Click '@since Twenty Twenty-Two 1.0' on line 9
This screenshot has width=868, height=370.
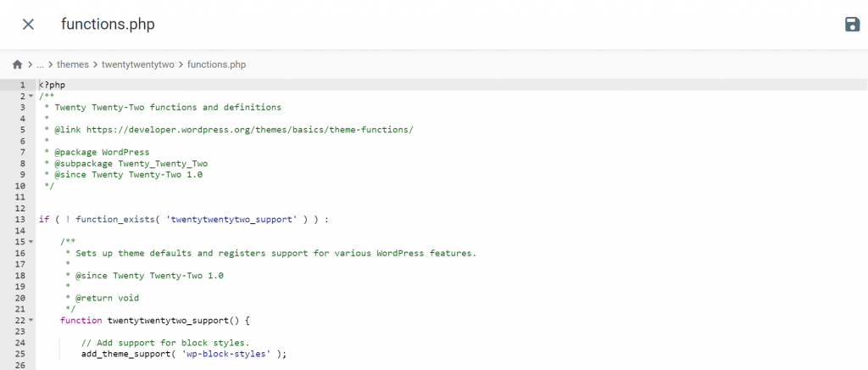(x=129, y=175)
